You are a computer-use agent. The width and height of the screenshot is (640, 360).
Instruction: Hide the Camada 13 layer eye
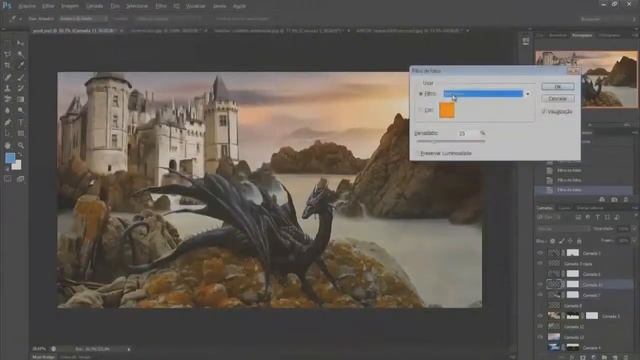pyautogui.click(x=540, y=337)
